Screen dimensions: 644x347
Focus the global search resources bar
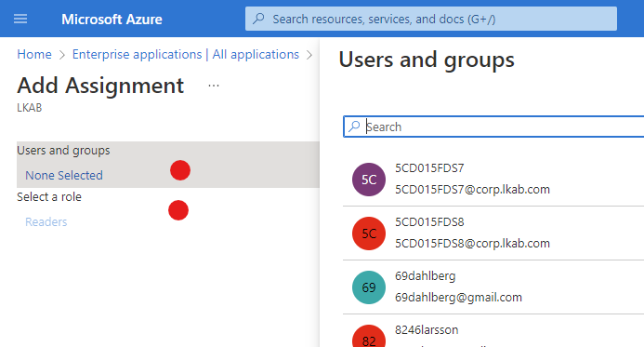431,19
